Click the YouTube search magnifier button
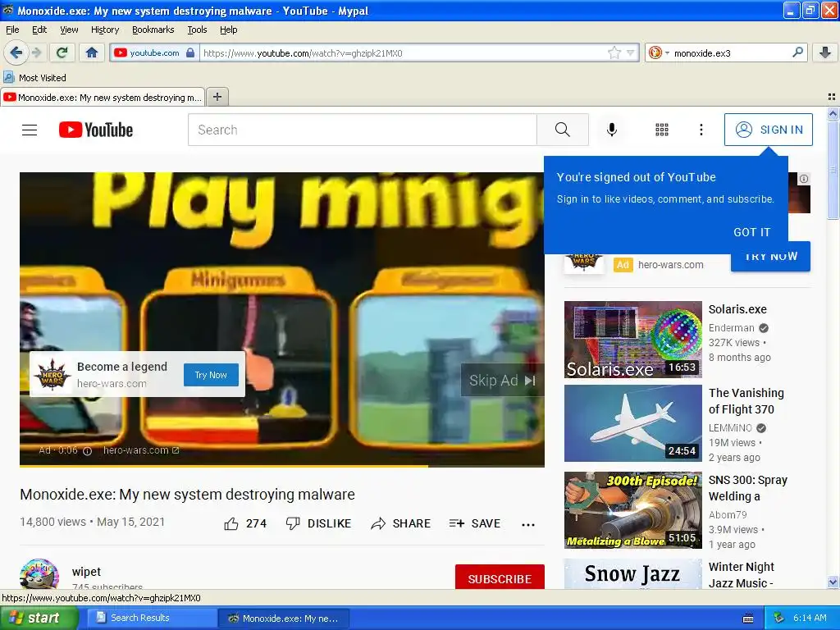The image size is (840, 630). [x=563, y=130]
